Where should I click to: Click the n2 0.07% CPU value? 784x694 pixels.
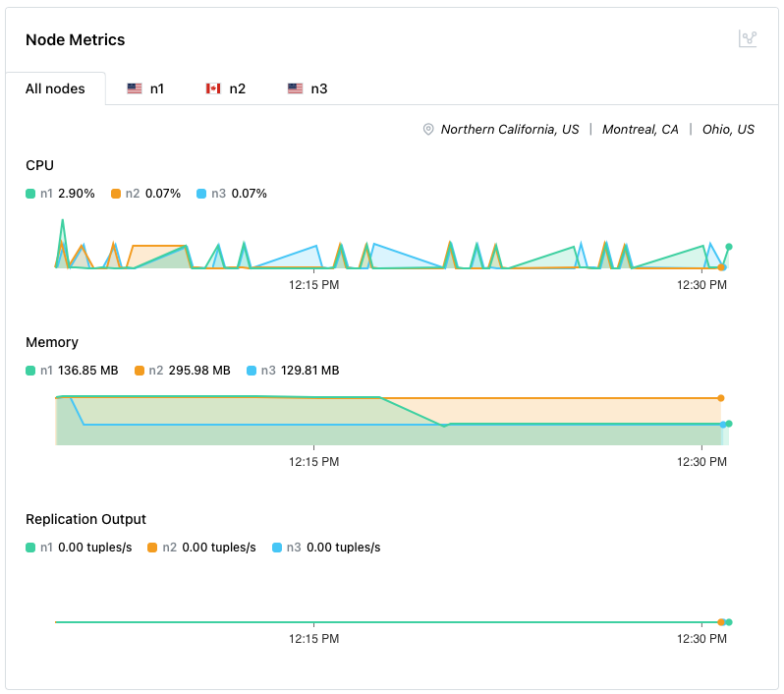tap(163, 194)
